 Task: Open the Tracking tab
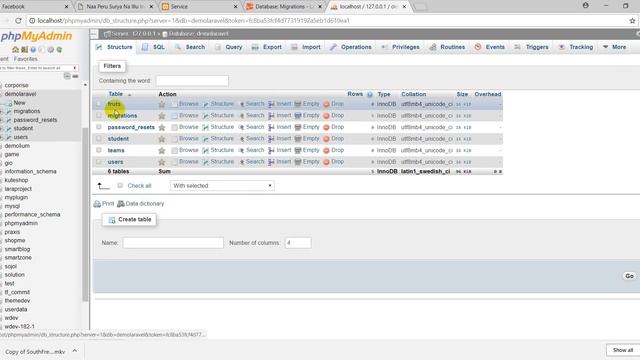[576, 47]
